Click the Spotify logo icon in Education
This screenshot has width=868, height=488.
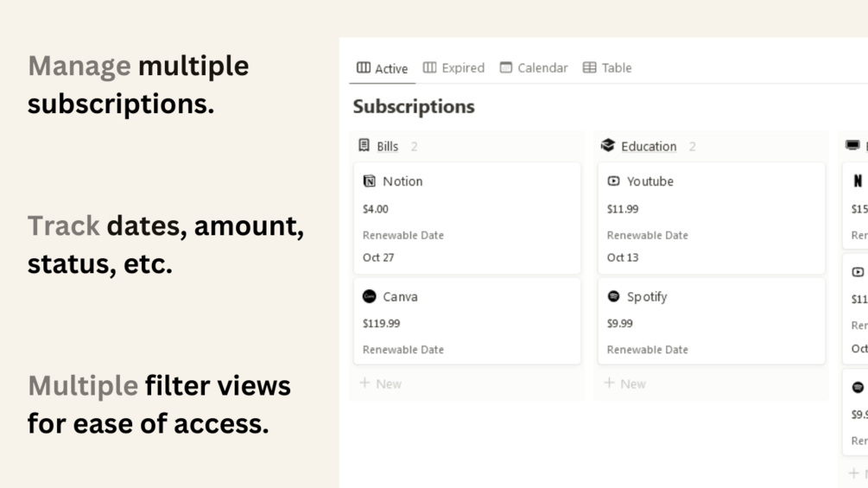(613, 296)
